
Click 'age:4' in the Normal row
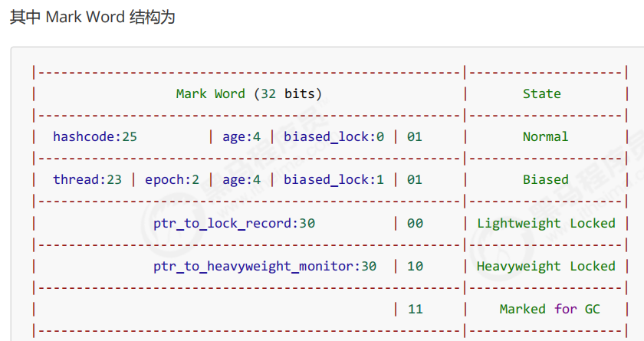click(242, 136)
